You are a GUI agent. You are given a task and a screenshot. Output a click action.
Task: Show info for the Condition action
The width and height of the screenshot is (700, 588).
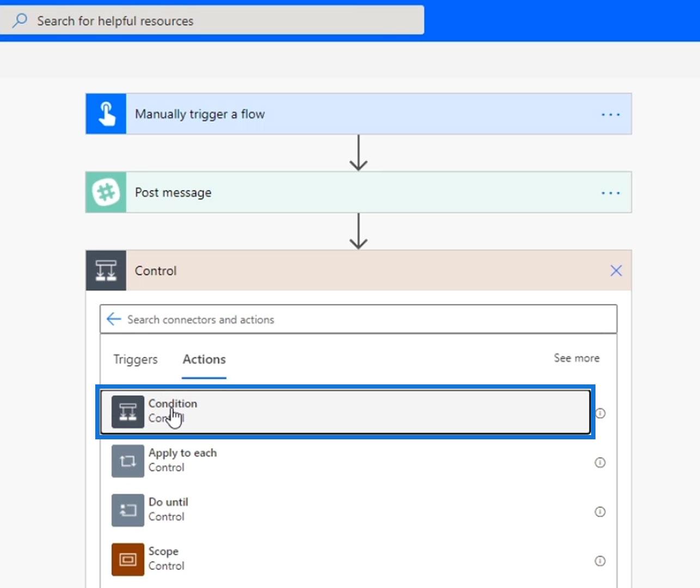pos(600,413)
